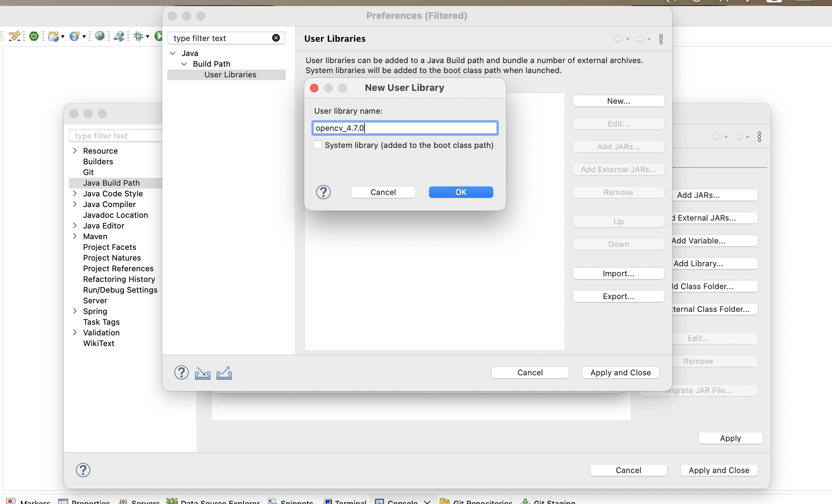Click the Import... button
This screenshot has width=832, height=504.
tap(618, 273)
